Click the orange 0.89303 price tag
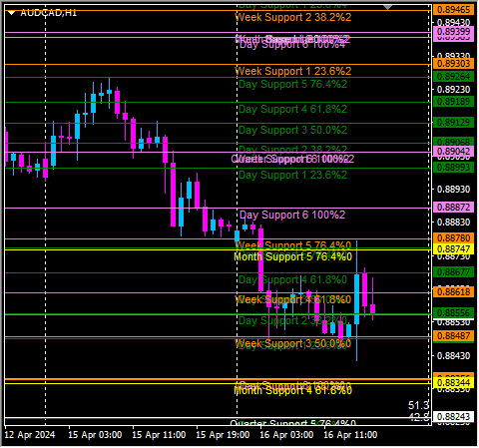 [453, 64]
